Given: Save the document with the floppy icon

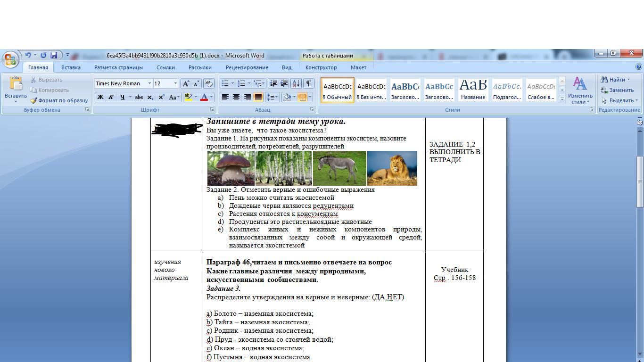Looking at the screenshot, I should pyautogui.click(x=54, y=55).
